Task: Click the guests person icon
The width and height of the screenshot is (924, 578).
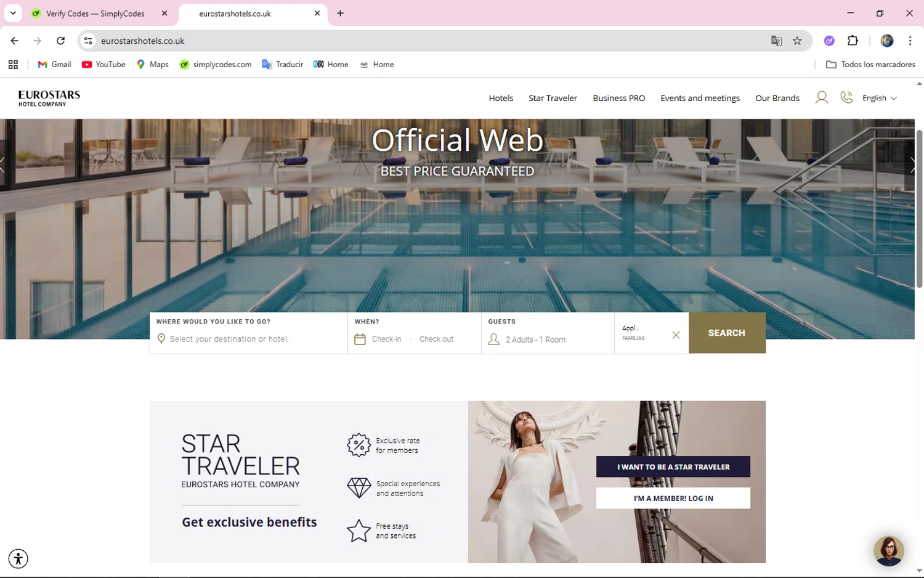Action: point(493,340)
